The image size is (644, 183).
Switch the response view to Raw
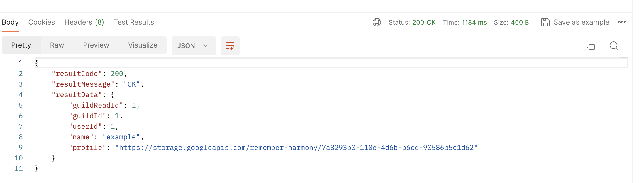tap(57, 45)
